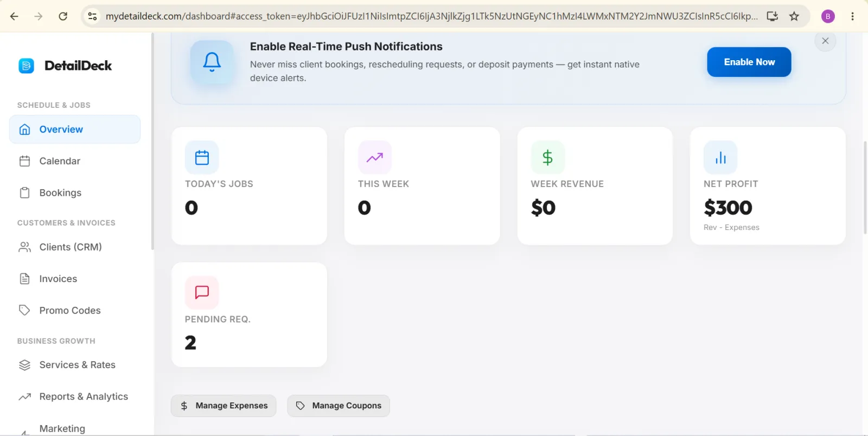Click the Overview home icon
Image resolution: width=868 pixels, height=436 pixels.
(24, 129)
